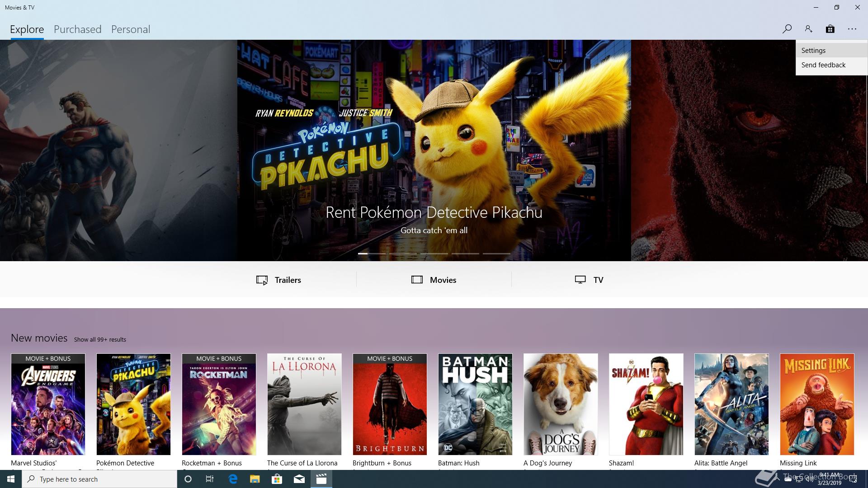Open Microsoft Store from the taskbar

pyautogui.click(x=277, y=479)
